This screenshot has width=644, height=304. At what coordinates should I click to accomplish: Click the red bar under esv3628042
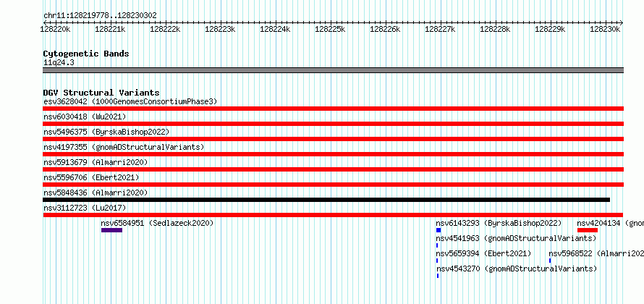click(x=333, y=109)
